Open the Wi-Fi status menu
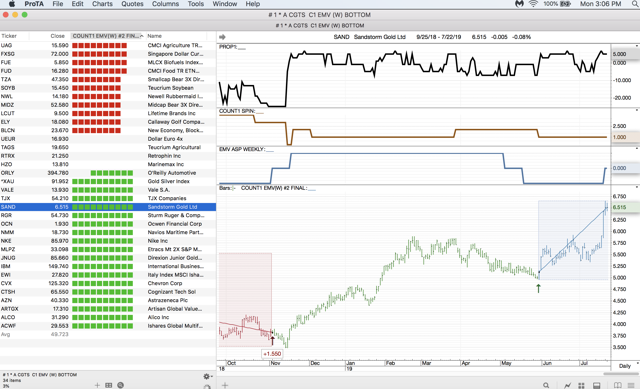This screenshot has width=640, height=389. coord(533,4)
